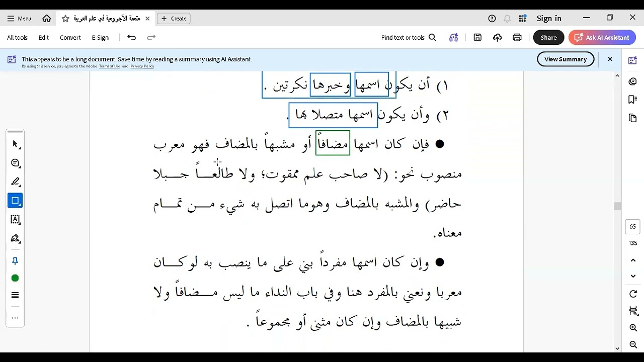The width and height of the screenshot is (644, 362).
Task: Open the All tools menu
Action: click(17, 37)
